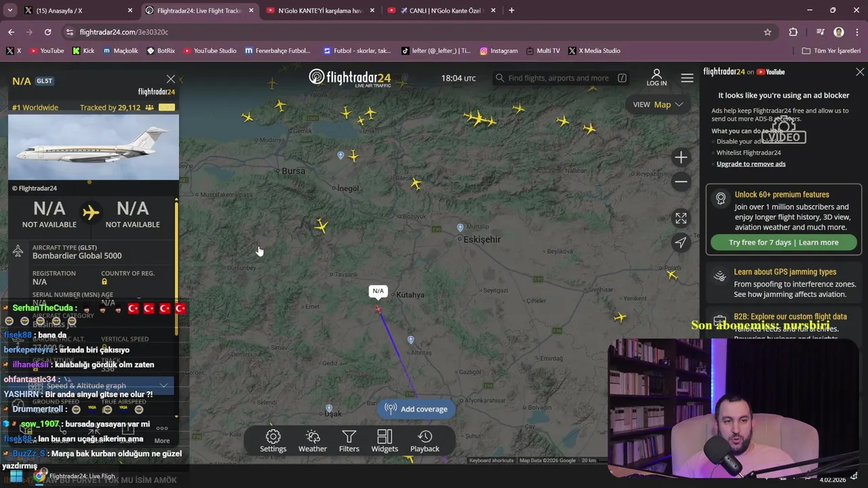Click the Eskişehir airport pin marker
The width and height of the screenshot is (868, 488).
pos(460,228)
